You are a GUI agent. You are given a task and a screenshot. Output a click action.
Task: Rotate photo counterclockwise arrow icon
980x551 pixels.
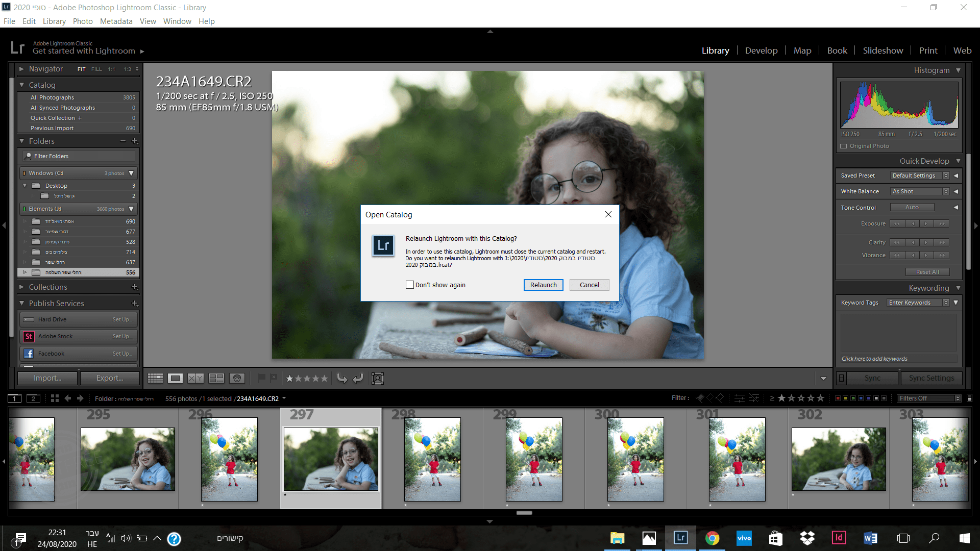point(342,378)
